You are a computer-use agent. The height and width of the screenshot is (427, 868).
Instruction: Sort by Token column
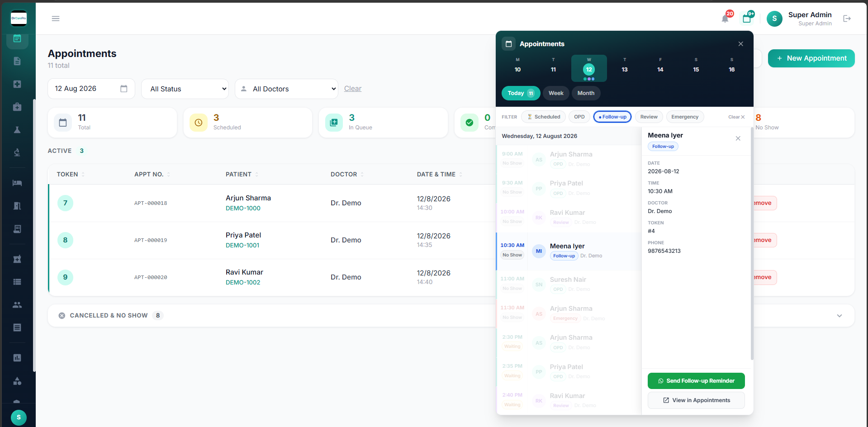tap(71, 174)
